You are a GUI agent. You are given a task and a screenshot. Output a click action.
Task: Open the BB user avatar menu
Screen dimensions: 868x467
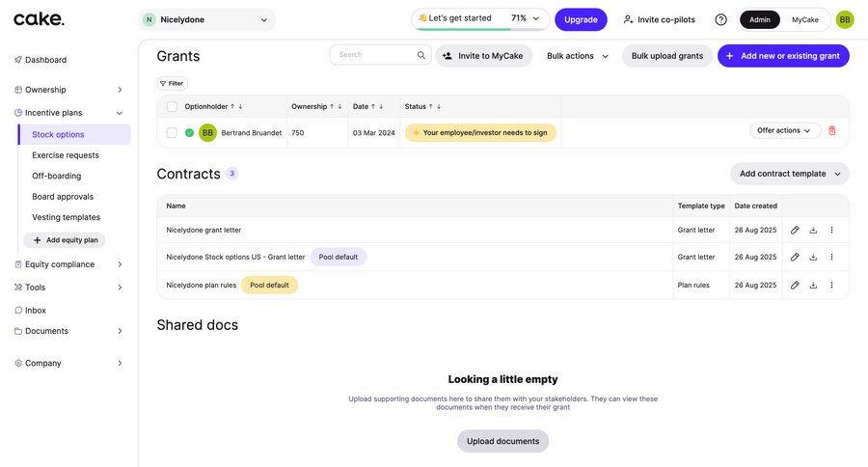coord(845,19)
